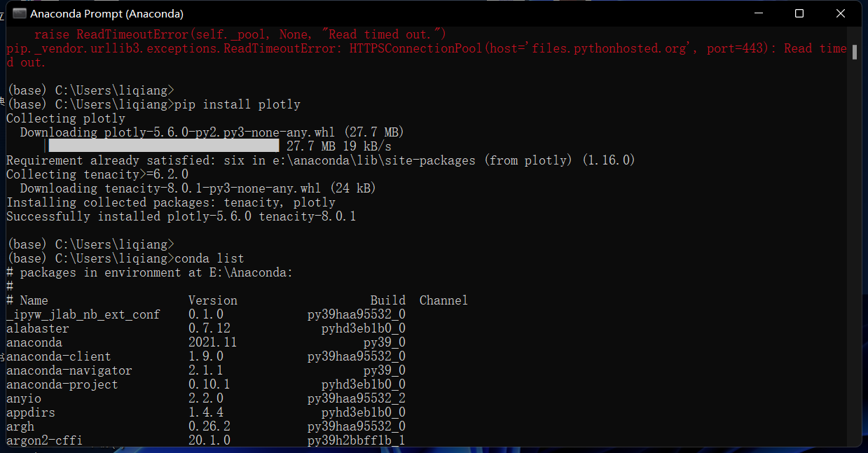The image size is (868, 453).
Task: Click the desktop area right of the window
Action: click(865, 280)
